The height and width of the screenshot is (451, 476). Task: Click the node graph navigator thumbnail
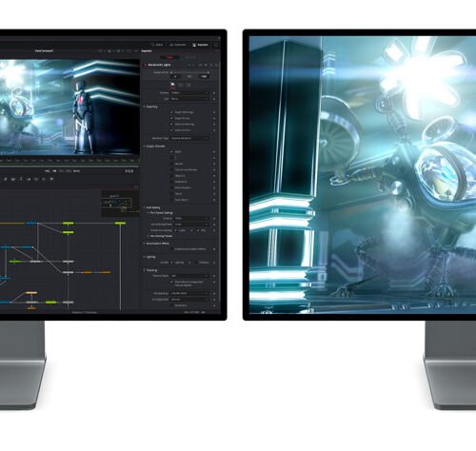click(120, 203)
